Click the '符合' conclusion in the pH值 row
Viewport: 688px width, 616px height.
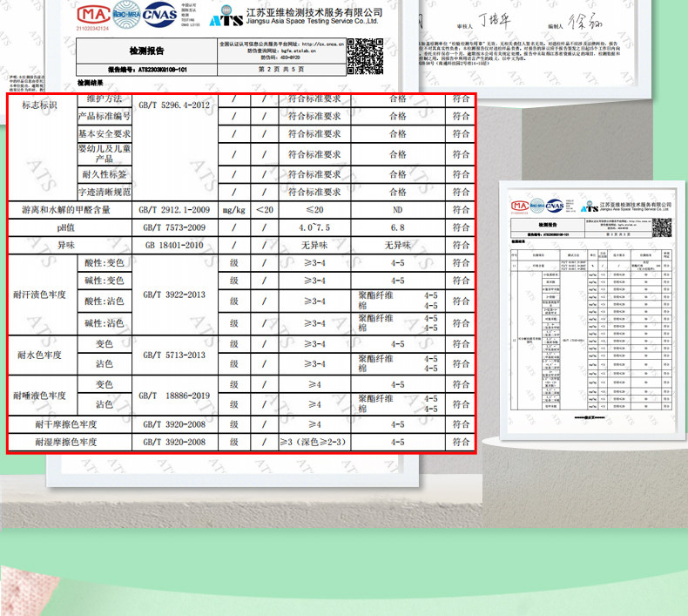[x=461, y=227]
